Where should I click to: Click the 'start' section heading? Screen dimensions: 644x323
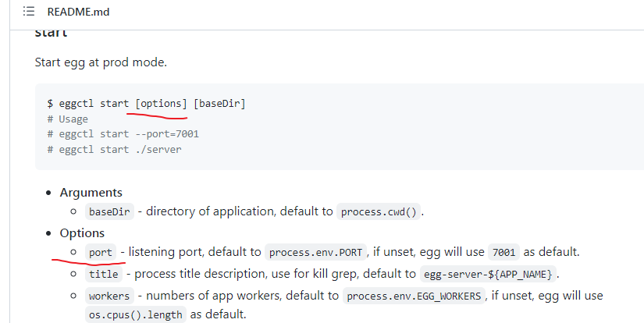[x=51, y=33]
